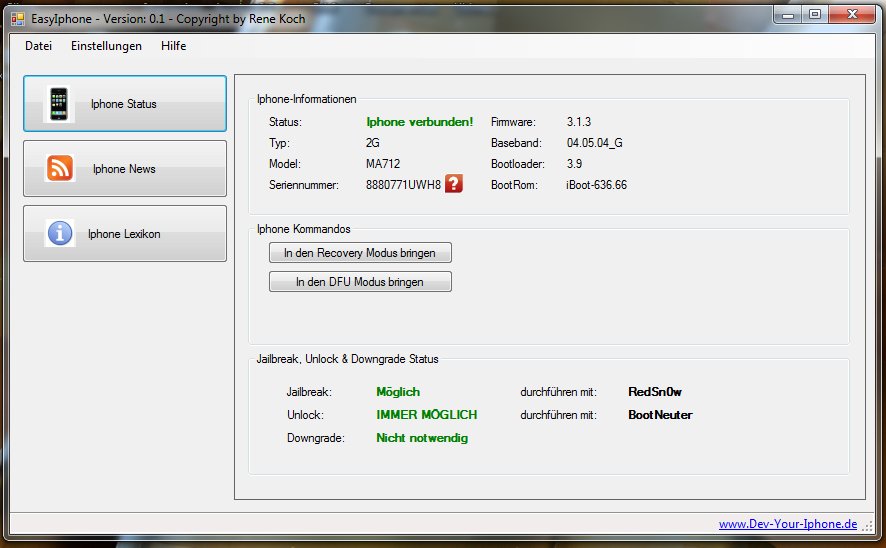Click the 'Iphone verbunden!' status text
This screenshot has width=886, height=548.
[x=420, y=122]
